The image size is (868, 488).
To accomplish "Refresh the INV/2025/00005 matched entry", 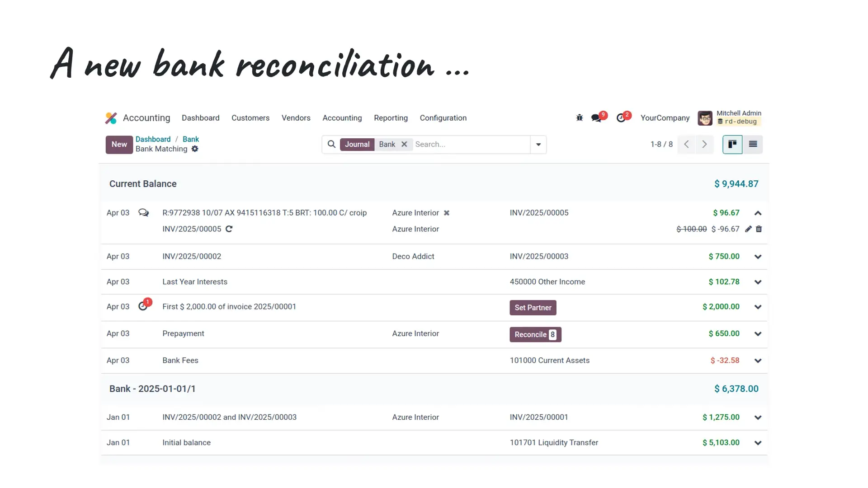I will point(229,229).
